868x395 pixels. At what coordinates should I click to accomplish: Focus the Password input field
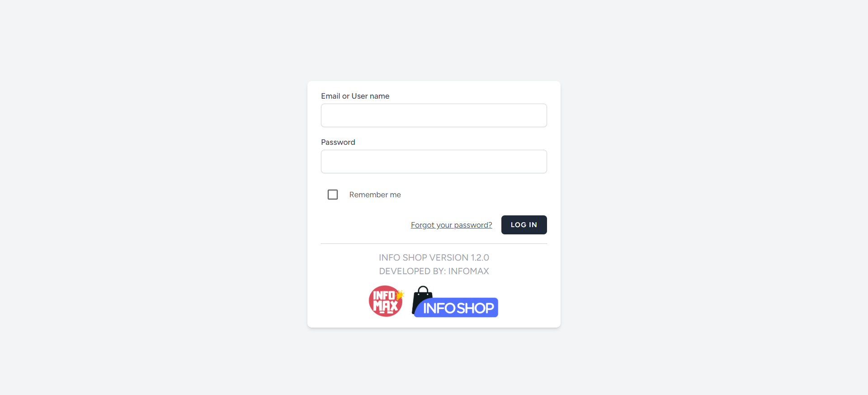pyautogui.click(x=434, y=162)
